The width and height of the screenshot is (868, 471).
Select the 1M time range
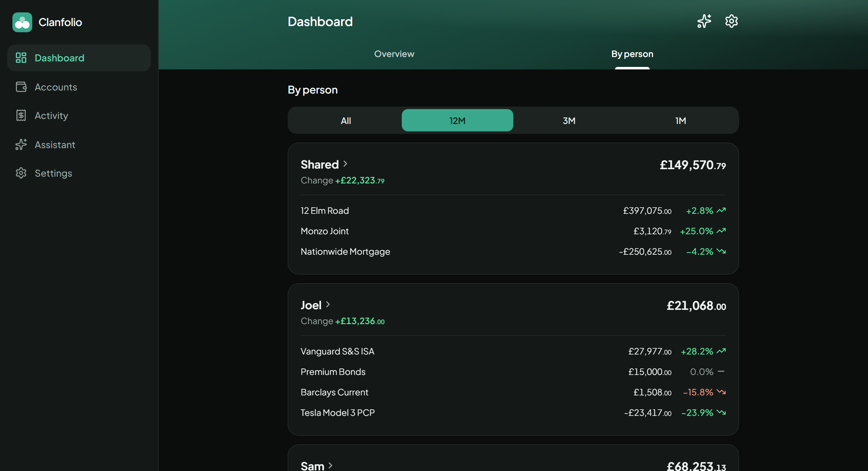680,120
